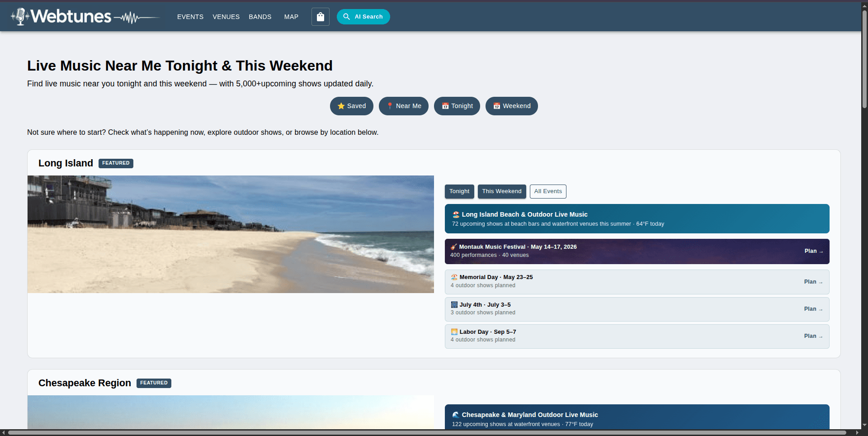
Task: Click the '400 performances · 40 venues' text
Action: (489, 255)
